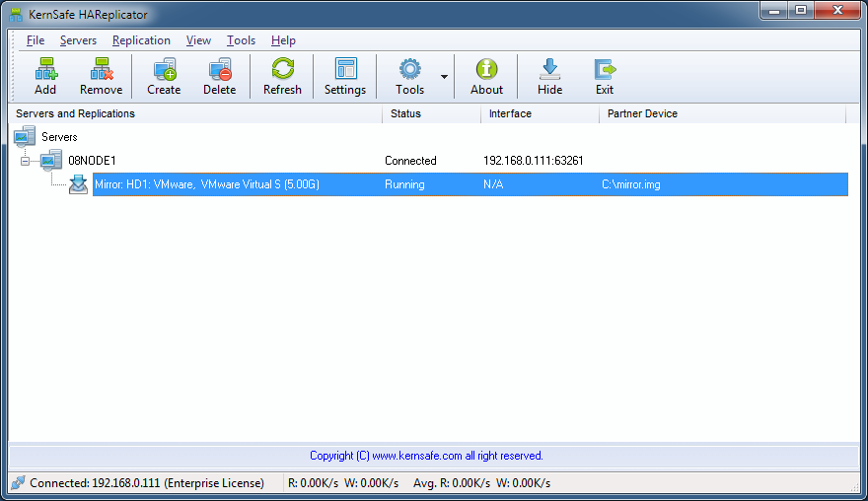Click the Mirror replication download icon

(x=78, y=184)
